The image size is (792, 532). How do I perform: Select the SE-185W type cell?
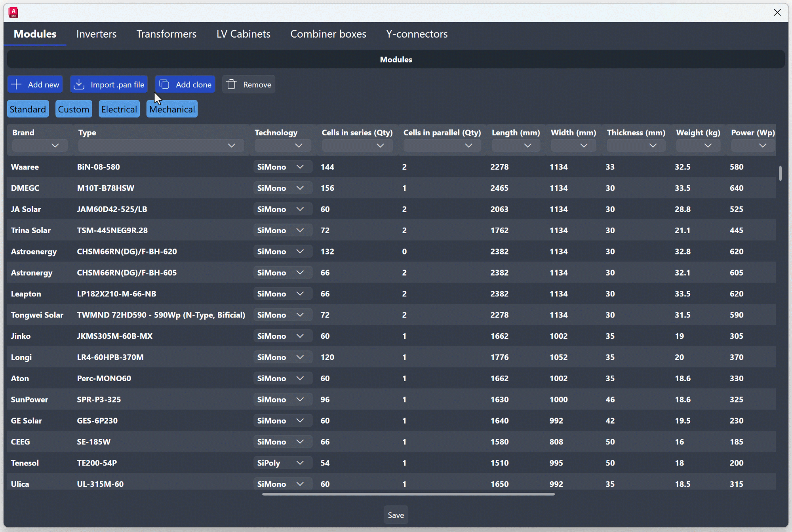pos(93,442)
